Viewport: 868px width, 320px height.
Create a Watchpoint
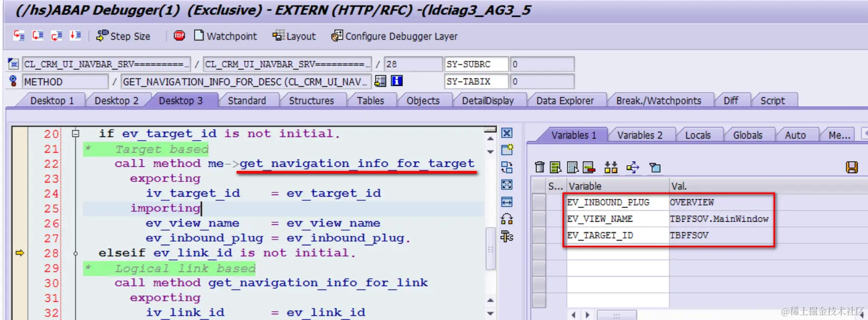pos(226,36)
